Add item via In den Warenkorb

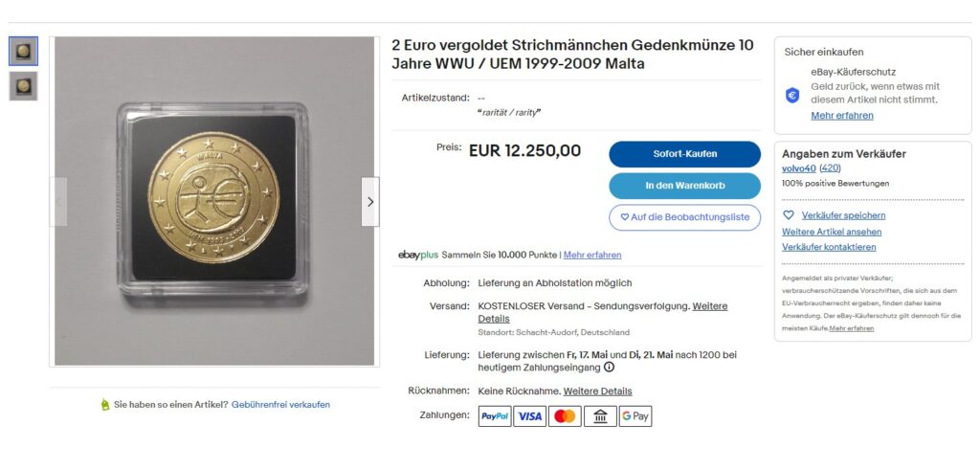685,186
